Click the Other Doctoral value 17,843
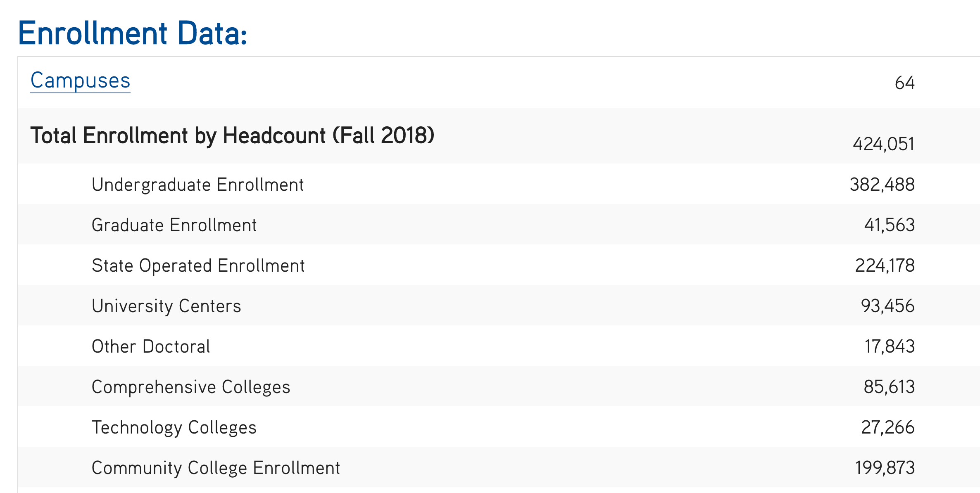This screenshot has width=980, height=493. coord(890,346)
